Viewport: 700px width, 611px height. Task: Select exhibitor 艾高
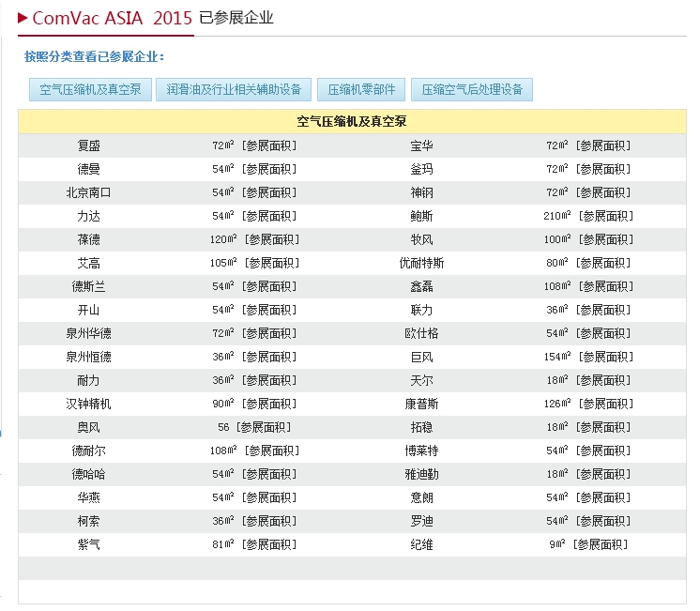88,263
